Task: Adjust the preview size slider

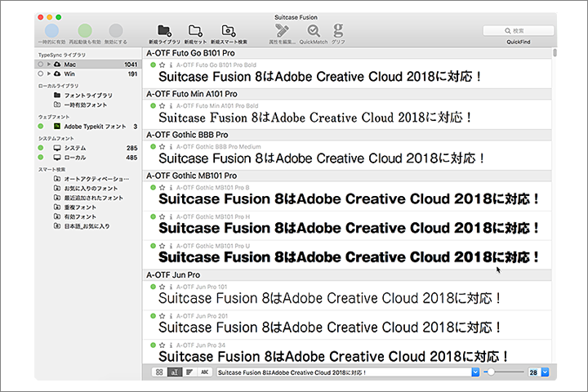Action: (x=491, y=372)
